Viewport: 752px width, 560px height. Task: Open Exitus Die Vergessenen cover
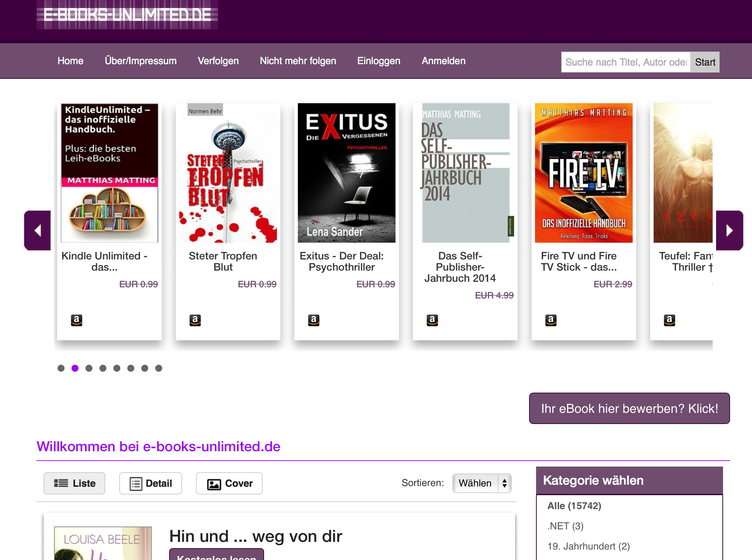tap(347, 173)
